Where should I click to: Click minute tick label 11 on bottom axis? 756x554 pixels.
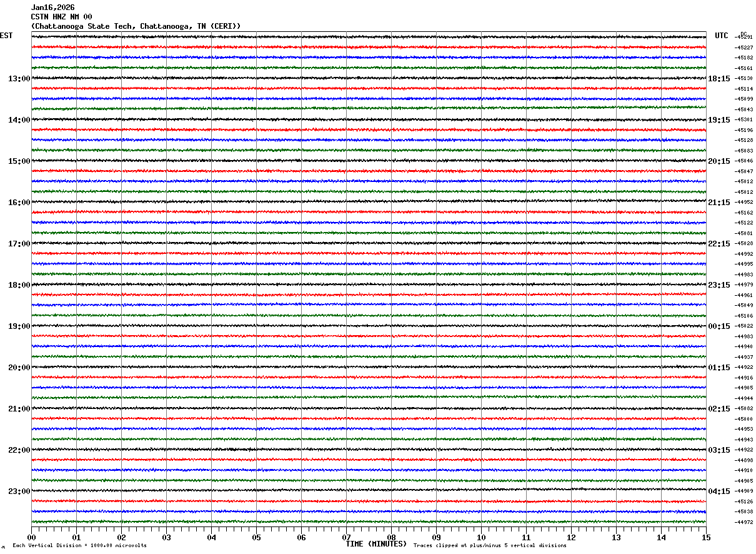point(526,537)
